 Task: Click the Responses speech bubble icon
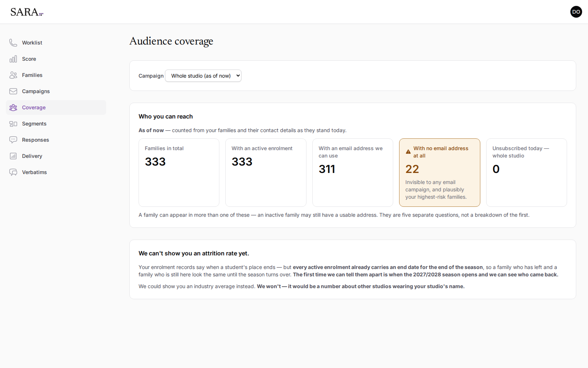tap(13, 140)
